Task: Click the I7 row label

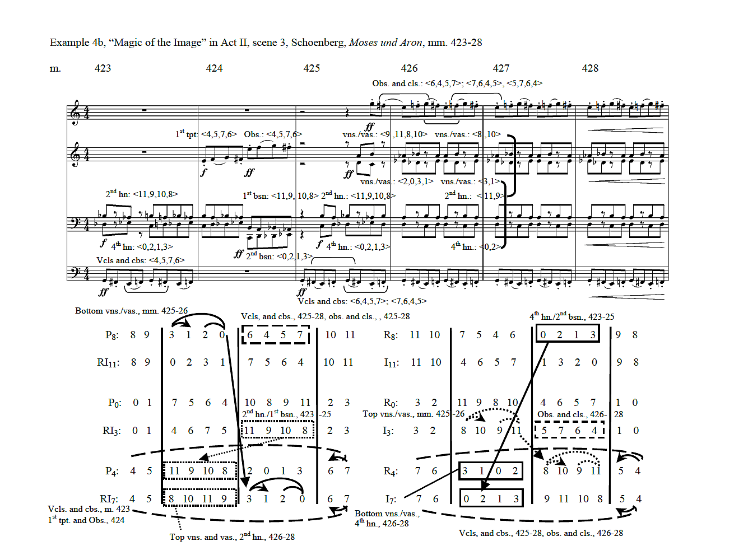Action: click(x=391, y=499)
